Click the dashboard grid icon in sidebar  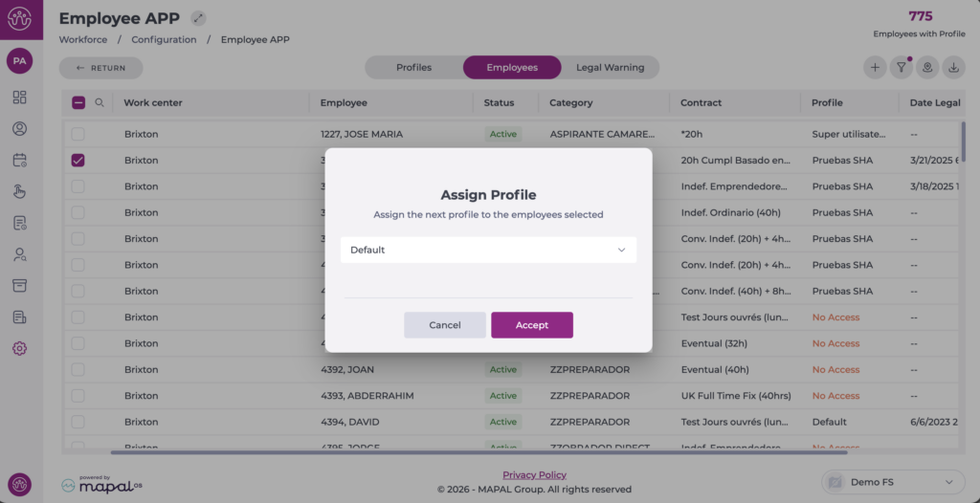tap(20, 98)
